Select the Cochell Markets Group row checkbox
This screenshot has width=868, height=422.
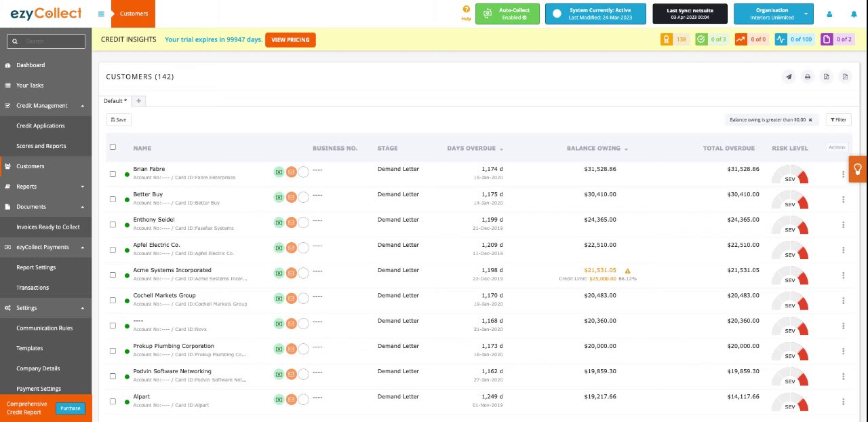pyautogui.click(x=113, y=301)
